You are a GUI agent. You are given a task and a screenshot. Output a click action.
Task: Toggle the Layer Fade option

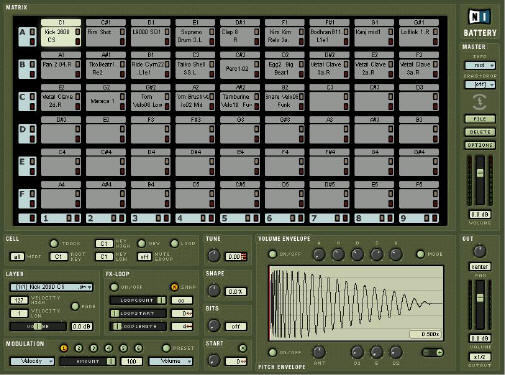click(75, 306)
